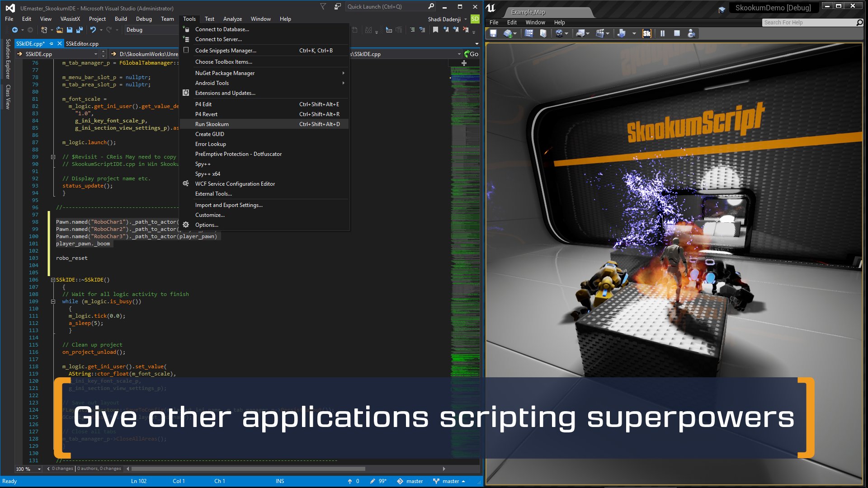The height and width of the screenshot is (488, 868).
Task: Pin the SSkIDE.cpp tab
Action: 51,44
